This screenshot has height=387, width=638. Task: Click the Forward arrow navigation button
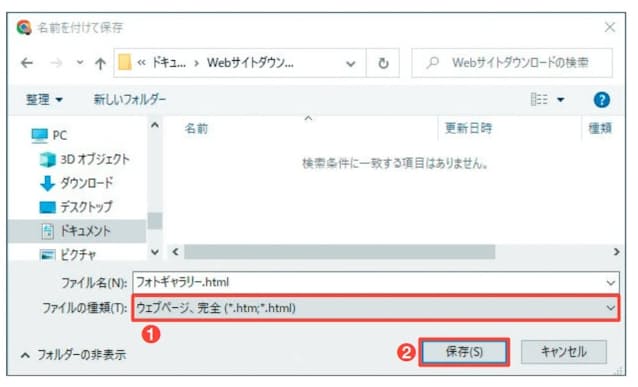[x=56, y=63]
